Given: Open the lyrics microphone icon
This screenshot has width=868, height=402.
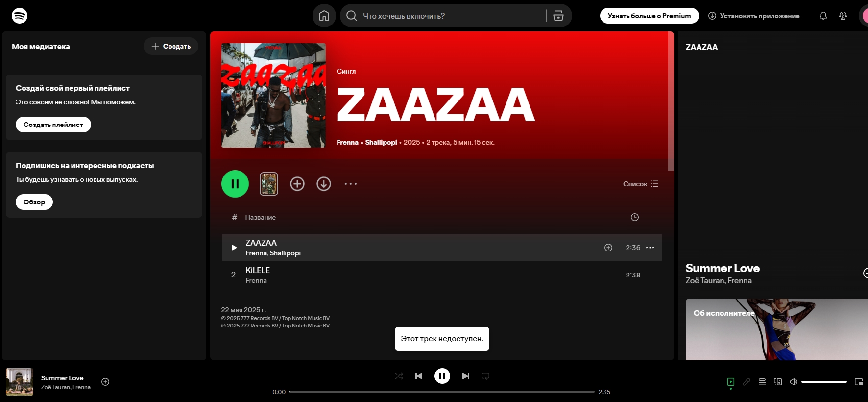Looking at the screenshot, I should click(746, 382).
